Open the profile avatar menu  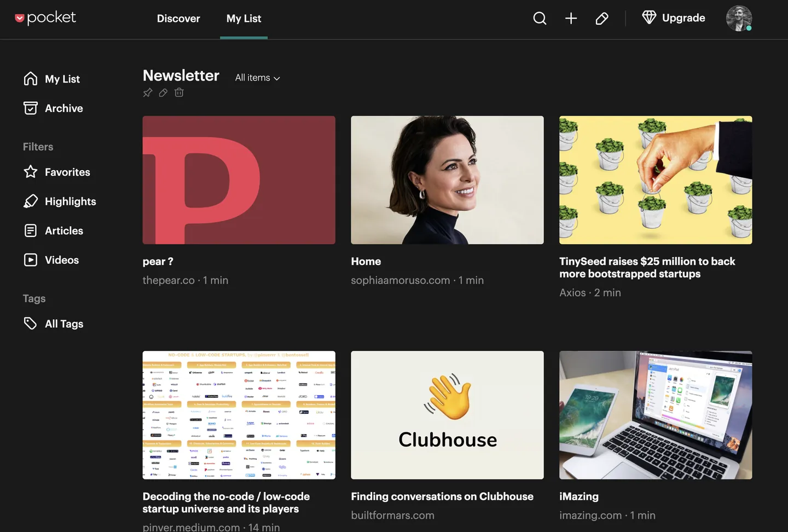[x=739, y=18]
